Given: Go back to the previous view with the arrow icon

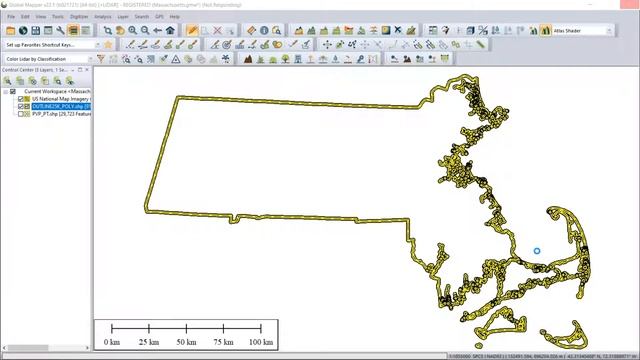Looking at the screenshot, I should pos(158,31).
